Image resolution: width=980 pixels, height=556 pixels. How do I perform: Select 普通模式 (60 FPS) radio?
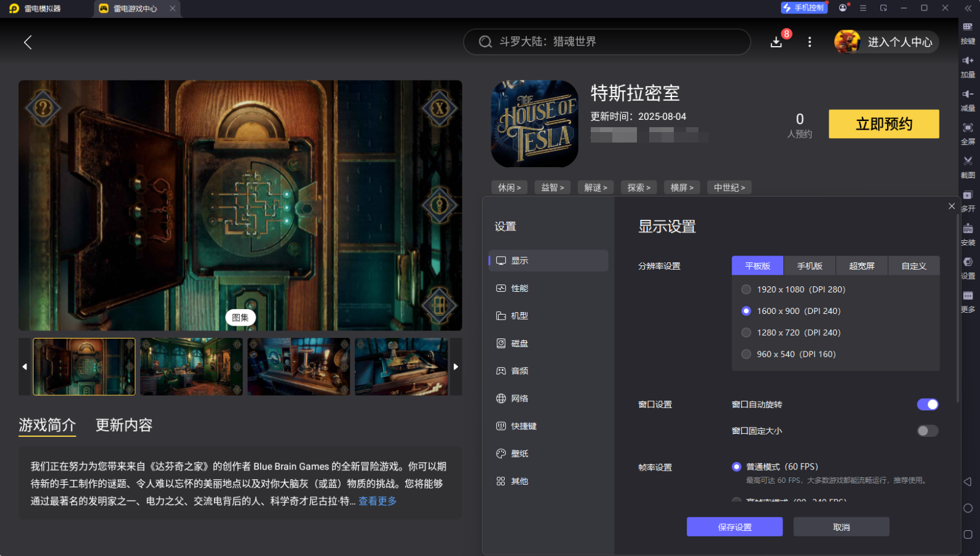click(x=737, y=467)
